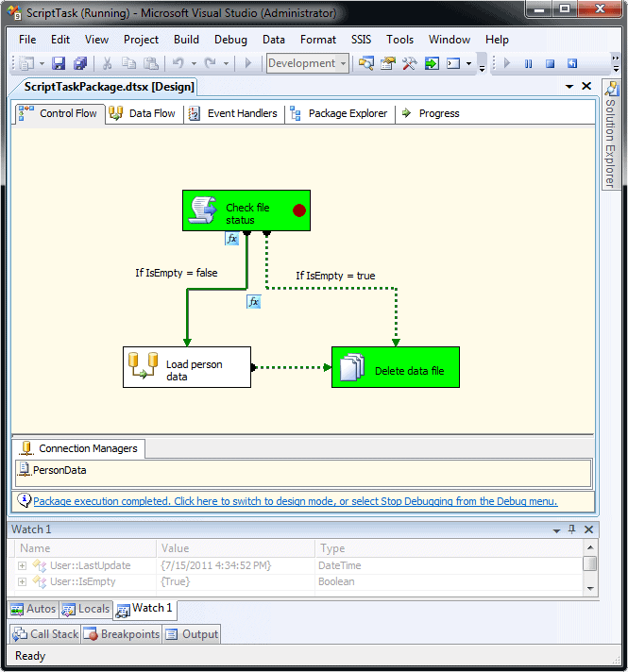Screen dimensions: 628x672
Task: Click the Save toolbar icon
Action: pos(59,63)
